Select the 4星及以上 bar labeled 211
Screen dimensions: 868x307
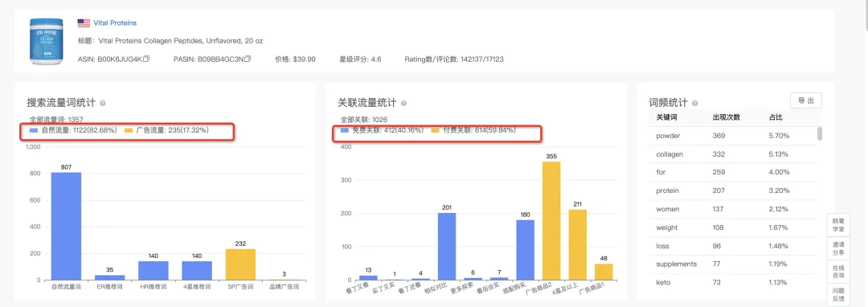click(x=577, y=244)
